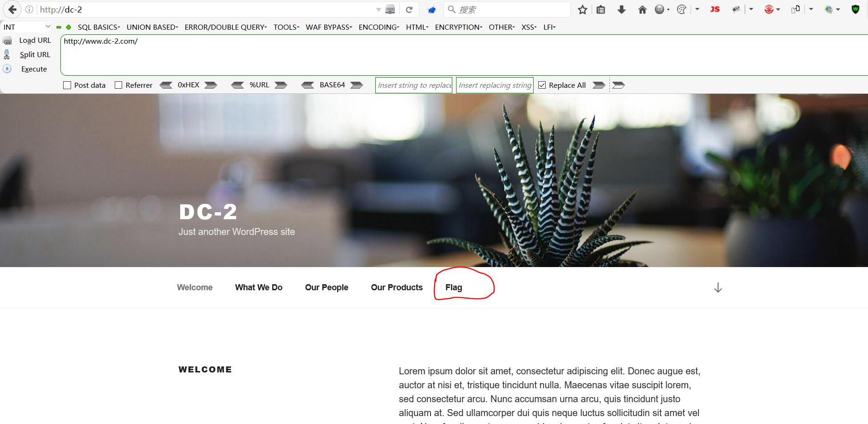
Task: Click the Execute play icon
Action: click(7, 69)
